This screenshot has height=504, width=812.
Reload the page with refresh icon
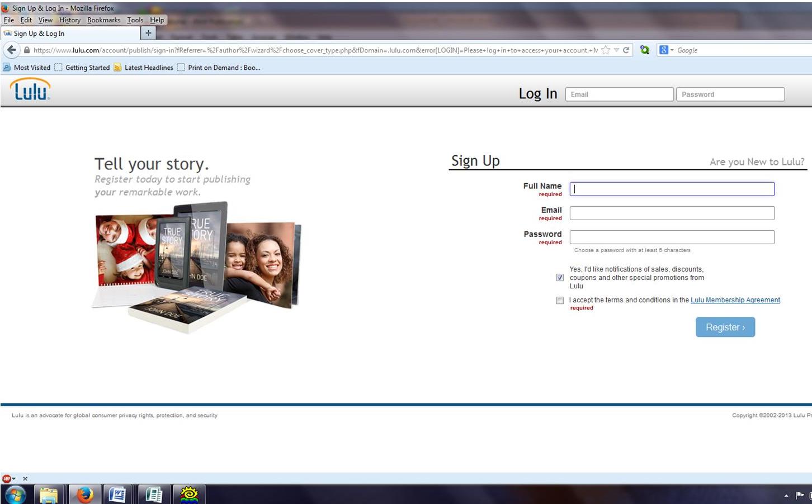point(626,50)
